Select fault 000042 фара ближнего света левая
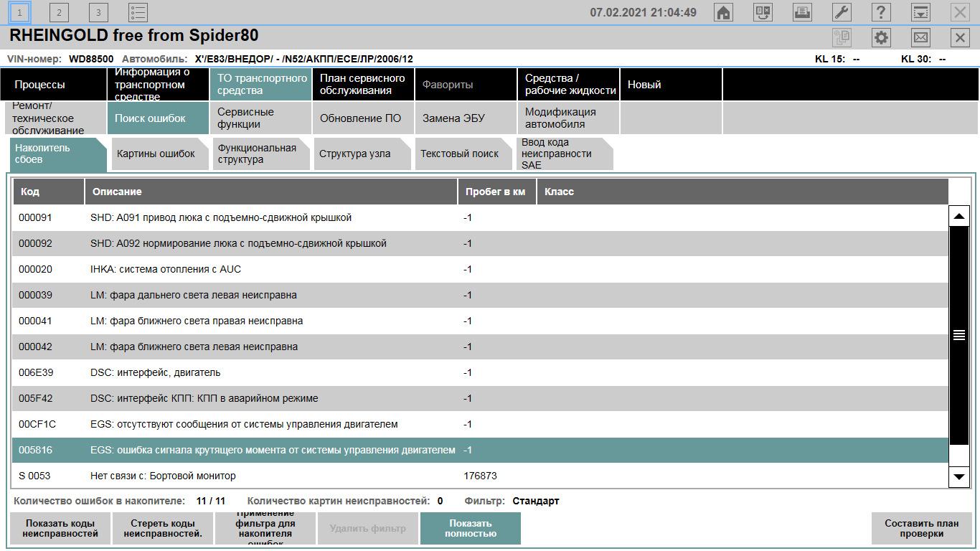 click(x=481, y=347)
